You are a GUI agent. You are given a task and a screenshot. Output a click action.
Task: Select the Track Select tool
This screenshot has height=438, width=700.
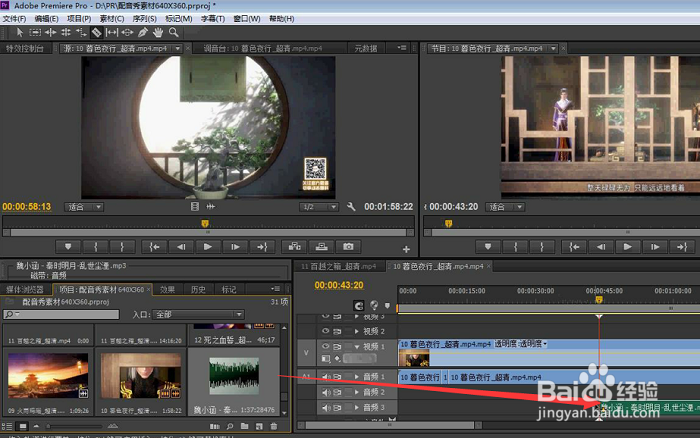tap(35, 32)
